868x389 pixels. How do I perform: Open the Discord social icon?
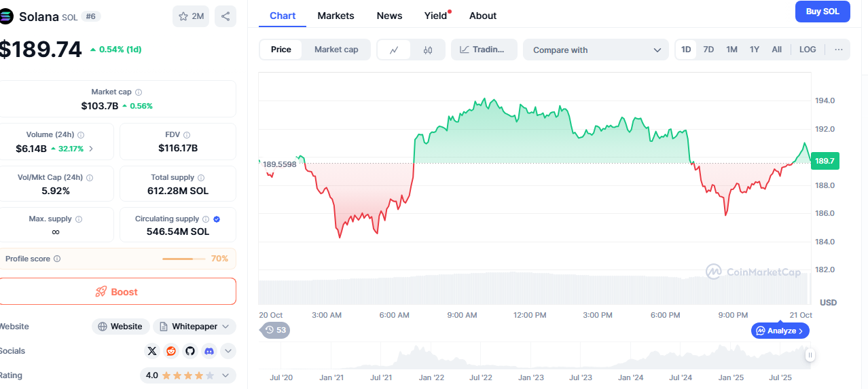coord(209,351)
